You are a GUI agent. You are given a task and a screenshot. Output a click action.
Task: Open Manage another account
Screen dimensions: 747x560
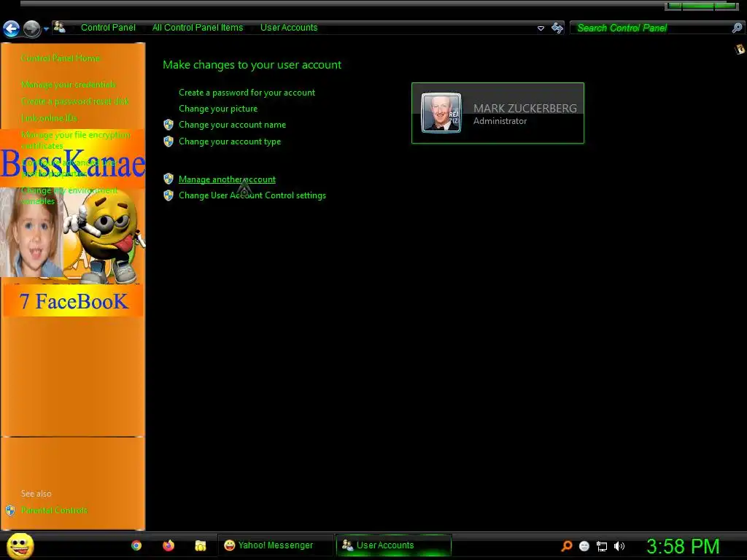tap(228, 179)
